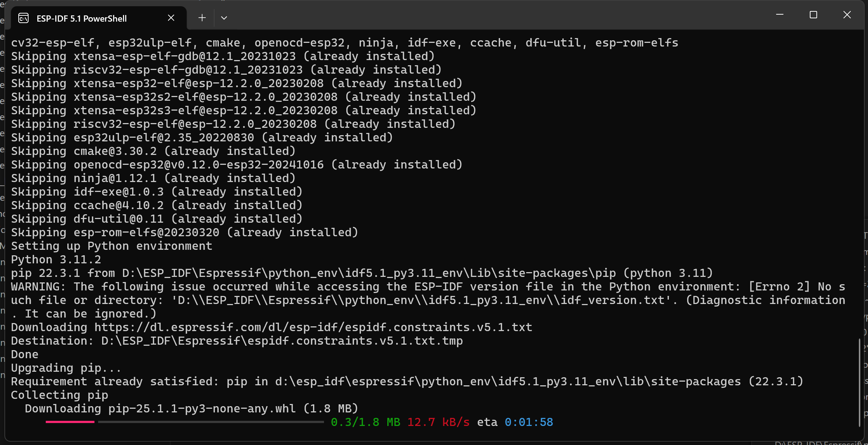
Task: Click the ESP-IDF 5.1 PowerShell tab title text
Action: [81, 18]
